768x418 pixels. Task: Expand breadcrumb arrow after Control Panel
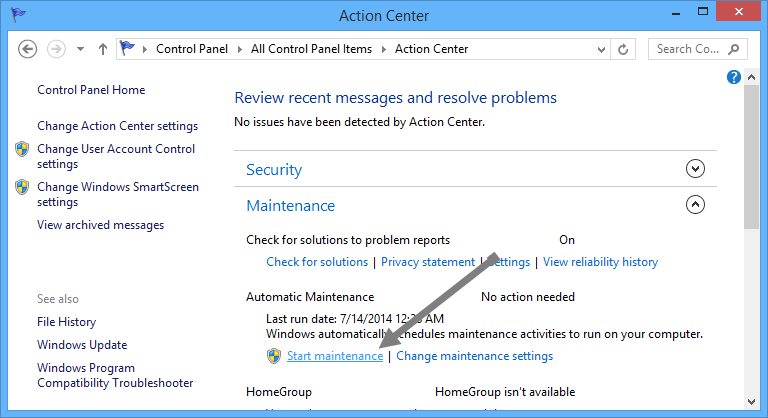click(240, 49)
